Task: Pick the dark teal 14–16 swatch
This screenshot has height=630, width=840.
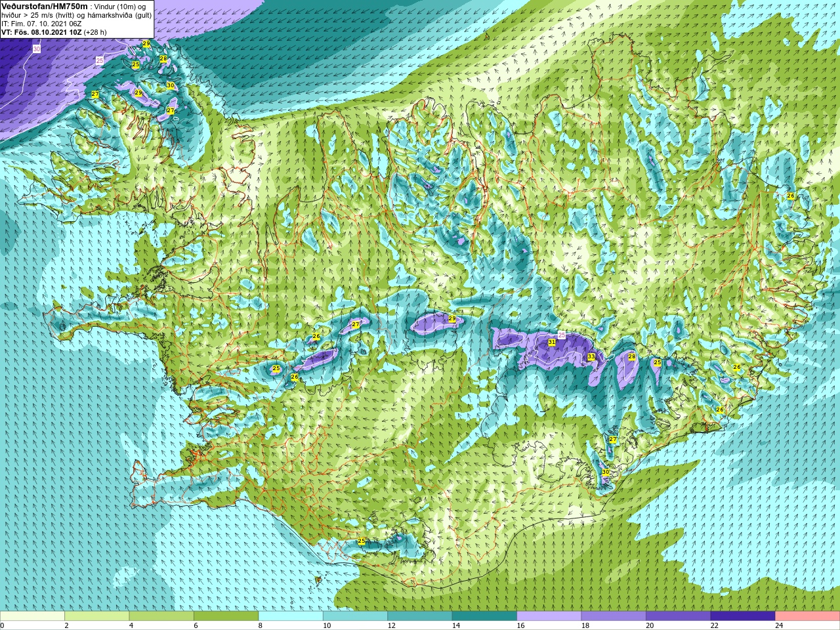Action: [484, 616]
